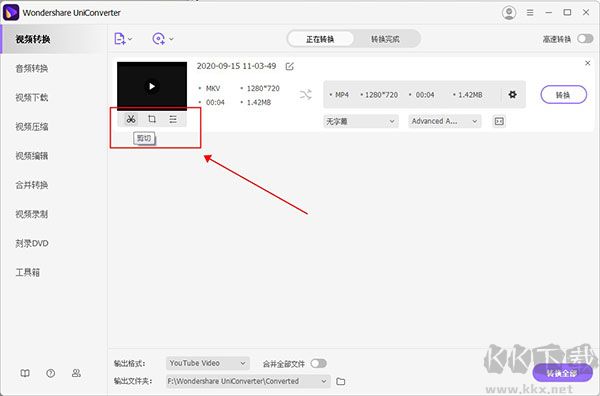This screenshot has width=600, height=396.
Task: Toggle the 合并全部文件 merge switch
Action: pyautogui.click(x=318, y=363)
